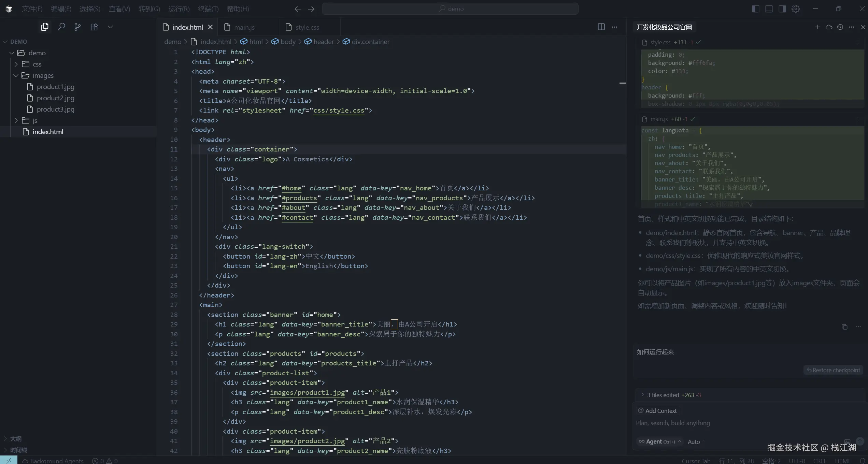The height and width of the screenshot is (464, 868).
Task: Open the Source Control view icon
Action: (77, 27)
